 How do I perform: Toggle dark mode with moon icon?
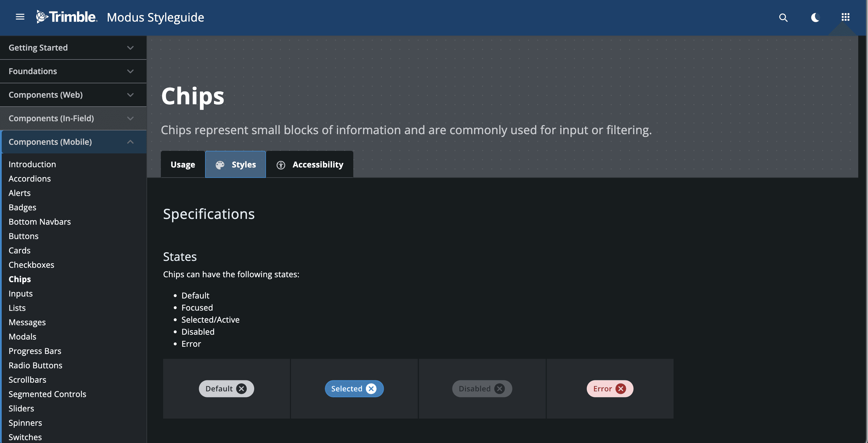click(815, 18)
